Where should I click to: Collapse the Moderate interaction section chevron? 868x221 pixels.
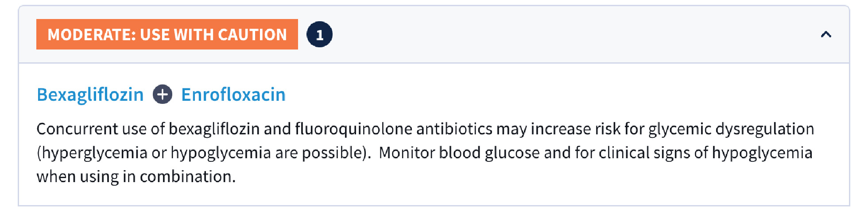point(826,34)
